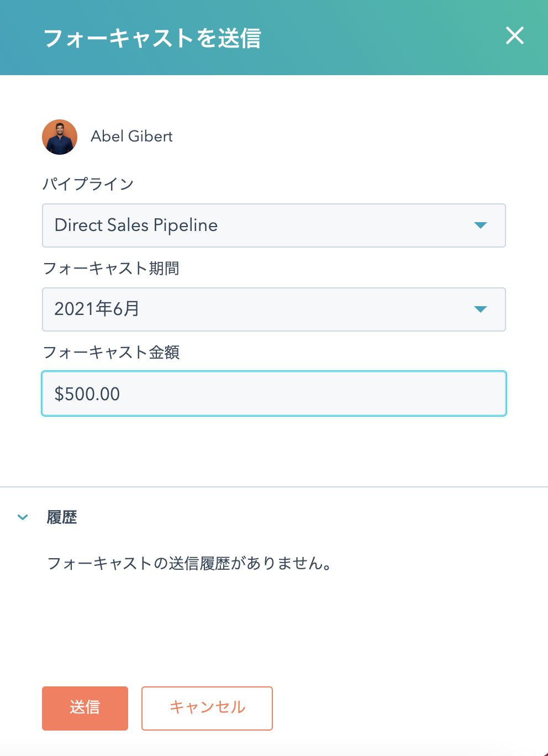Select the 2021年6月 value text

coord(97,309)
